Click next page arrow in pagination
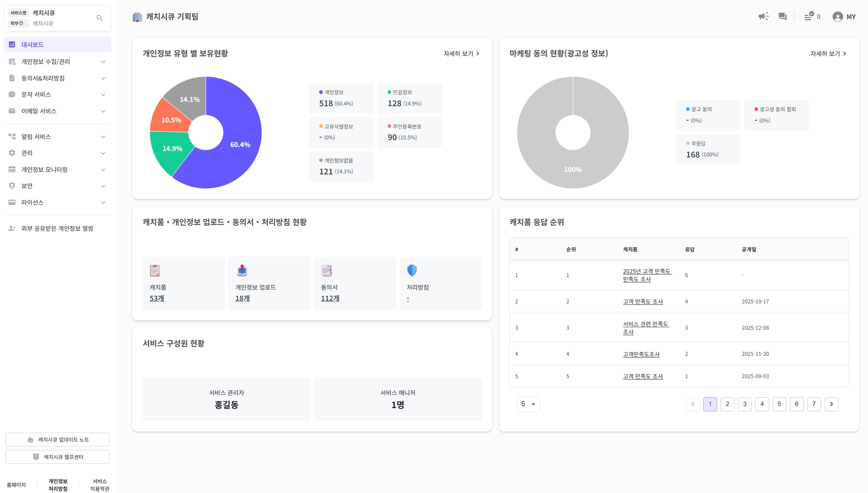The image size is (868, 493). (x=831, y=404)
